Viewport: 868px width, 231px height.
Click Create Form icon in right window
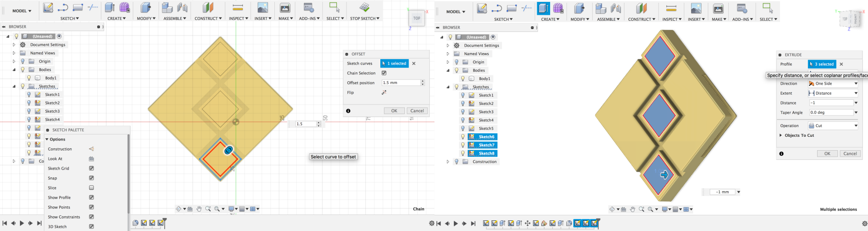point(558,8)
